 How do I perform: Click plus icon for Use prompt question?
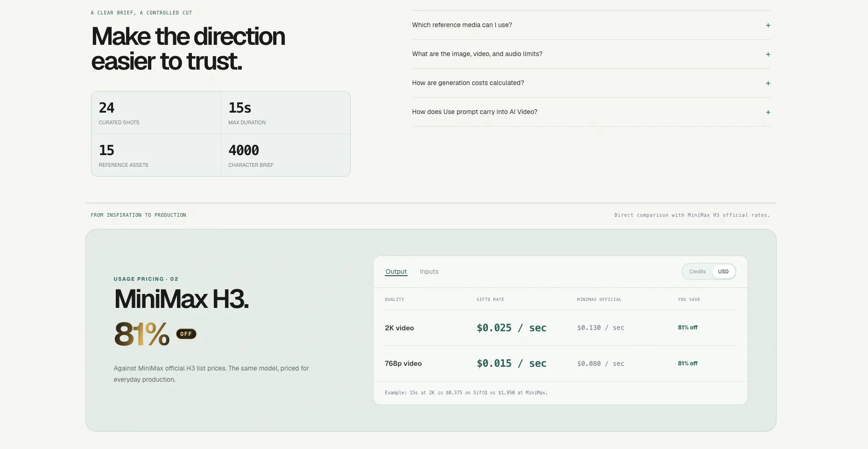768,112
